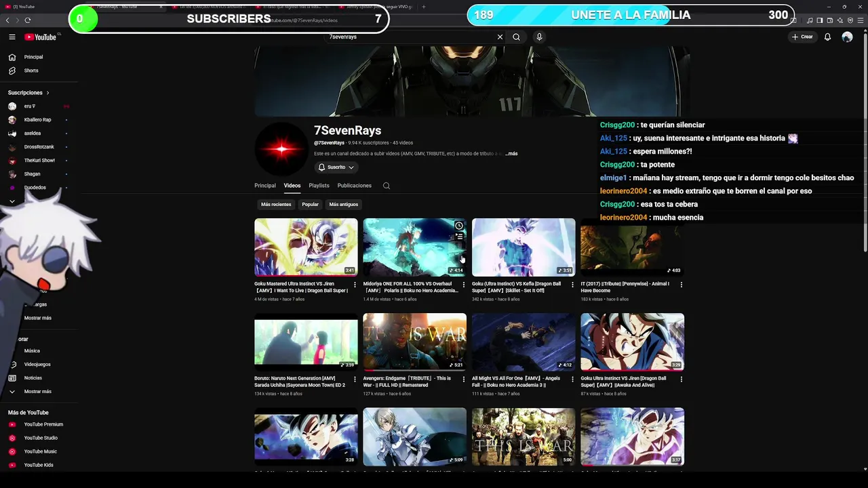Play Goku Mastered Ultra Instinct VS Jiren thumbnail
The image size is (868, 488).
306,247
